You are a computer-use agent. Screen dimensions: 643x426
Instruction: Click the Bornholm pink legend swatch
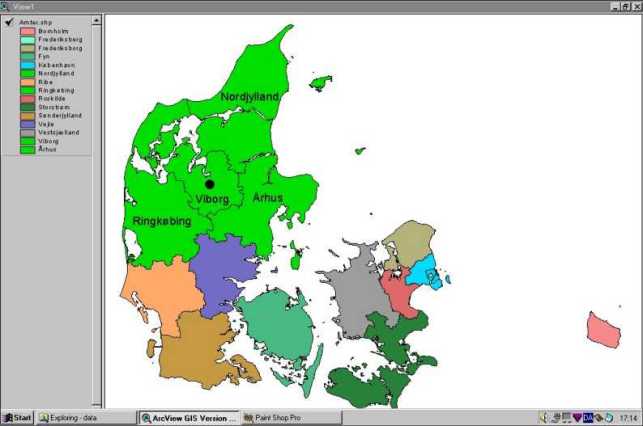point(27,32)
